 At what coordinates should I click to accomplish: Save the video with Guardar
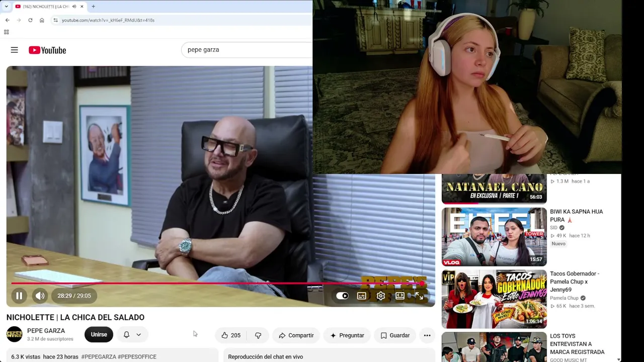(395, 335)
